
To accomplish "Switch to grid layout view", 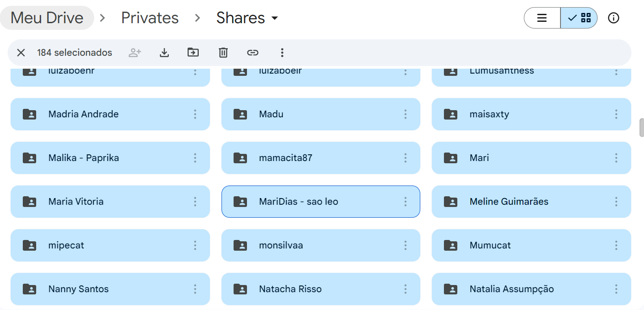I will 579,18.
